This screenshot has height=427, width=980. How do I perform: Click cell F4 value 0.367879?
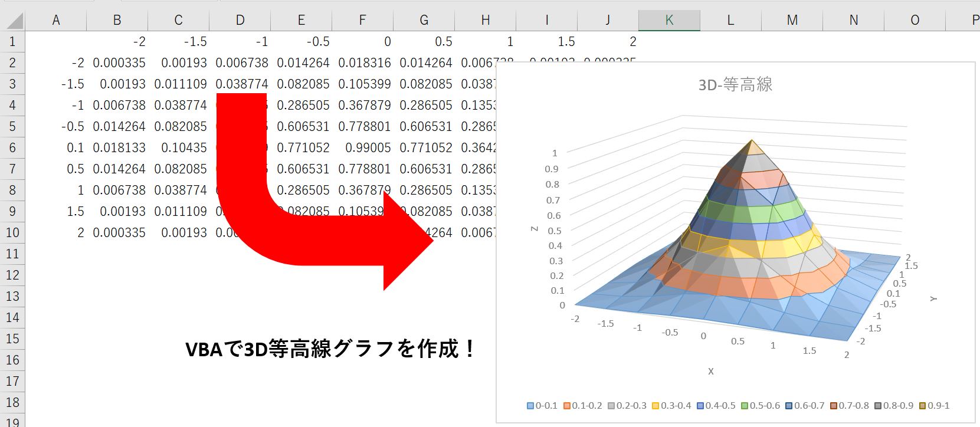point(363,106)
